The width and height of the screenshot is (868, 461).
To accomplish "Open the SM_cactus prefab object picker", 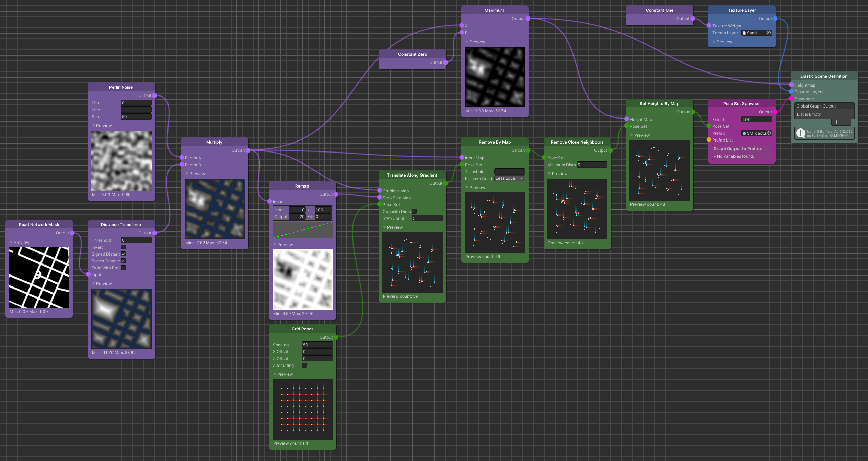I will [769, 133].
